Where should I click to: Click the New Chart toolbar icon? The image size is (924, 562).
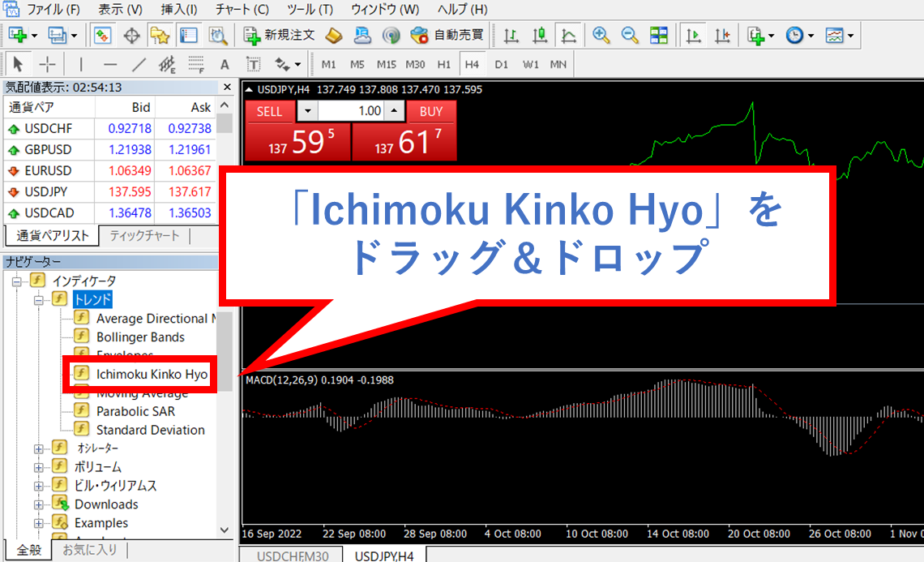(18, 36)
